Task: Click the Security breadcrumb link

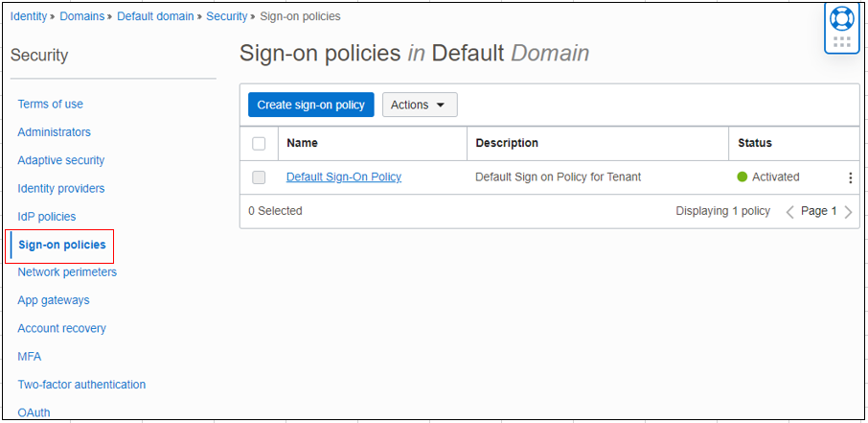Action: pos(227,16)
